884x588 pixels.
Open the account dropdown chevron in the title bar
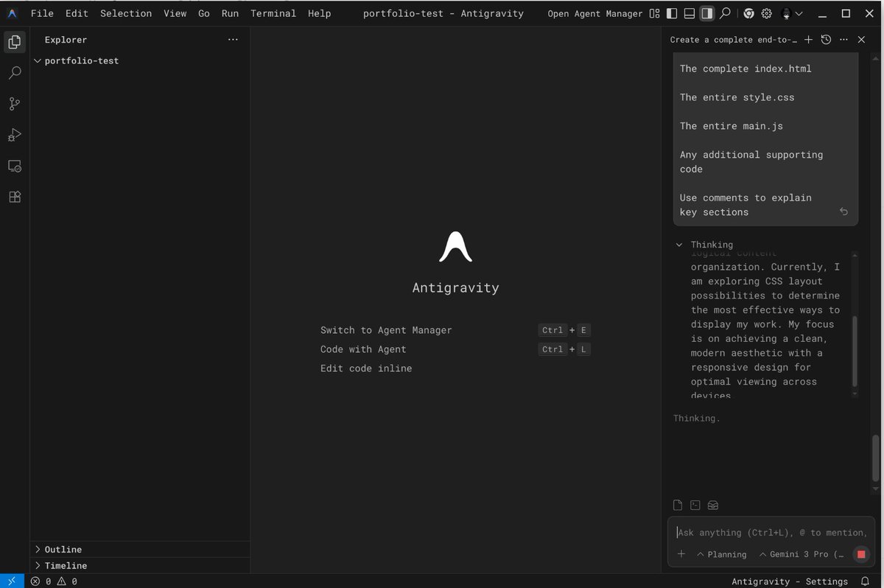point(799,13)
